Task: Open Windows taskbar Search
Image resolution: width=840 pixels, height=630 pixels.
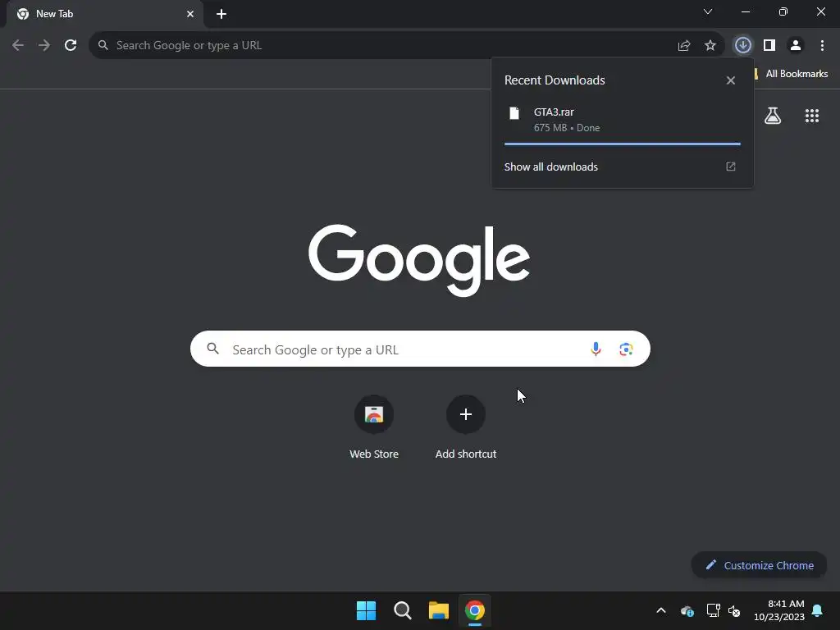Action: pyautogui.click(x=402, y=610)
